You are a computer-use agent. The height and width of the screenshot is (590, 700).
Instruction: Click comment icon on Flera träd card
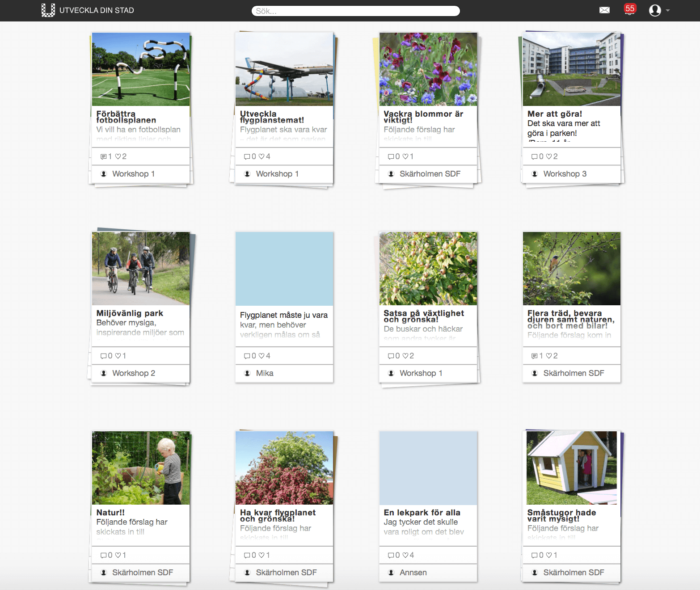[x=534, y=356]
